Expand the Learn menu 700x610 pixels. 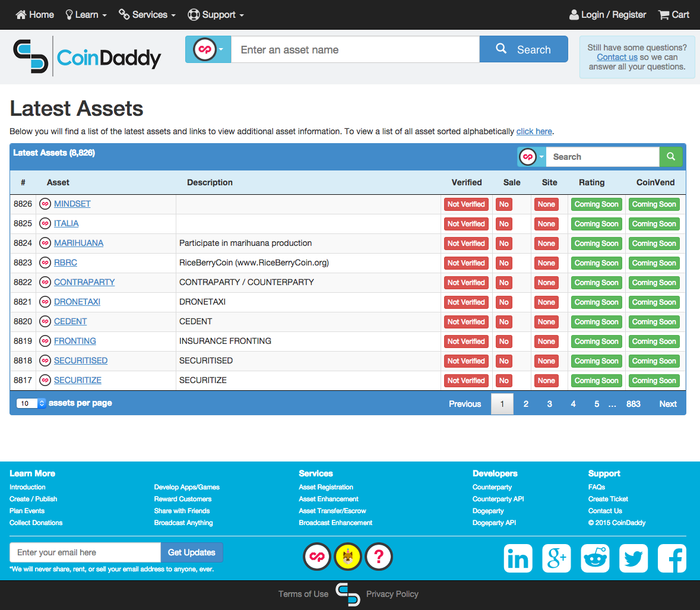86,15
